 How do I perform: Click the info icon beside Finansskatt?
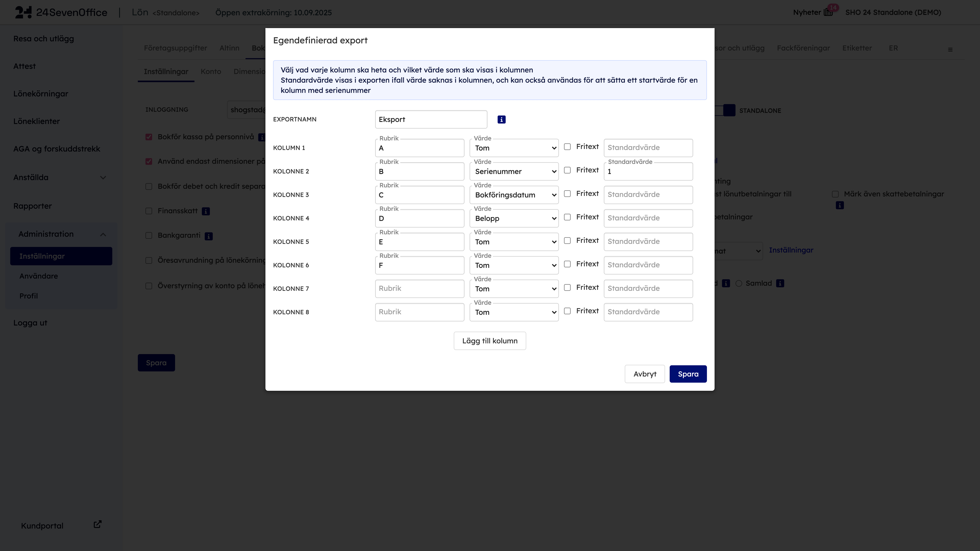click(206, 211)
